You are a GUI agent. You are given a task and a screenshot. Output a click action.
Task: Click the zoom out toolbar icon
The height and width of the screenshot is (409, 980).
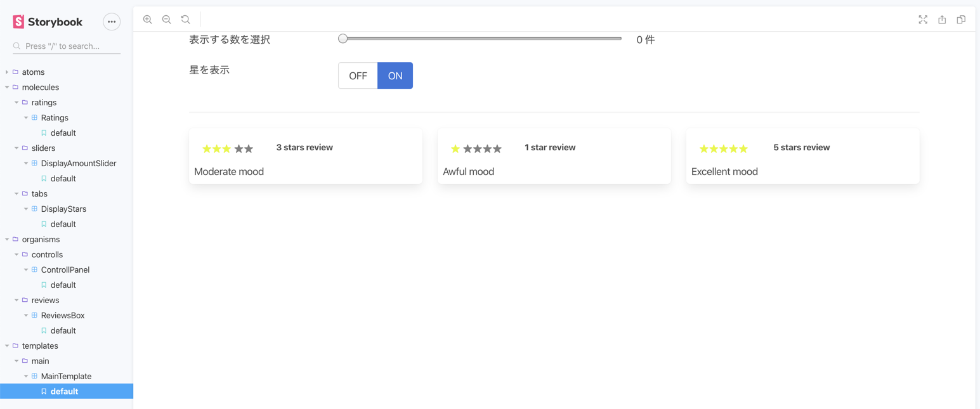click(x=167, y=20)
